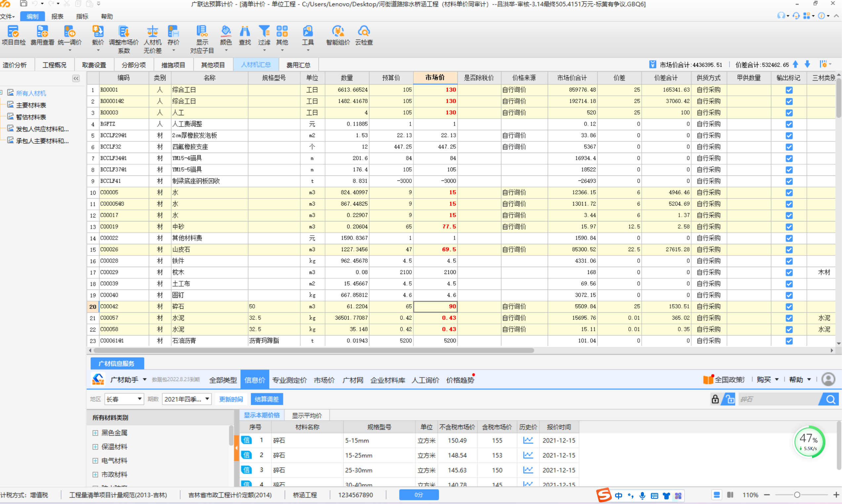
Task: Click the 查找 binoculars icon
Action: [x=245, y=35]
